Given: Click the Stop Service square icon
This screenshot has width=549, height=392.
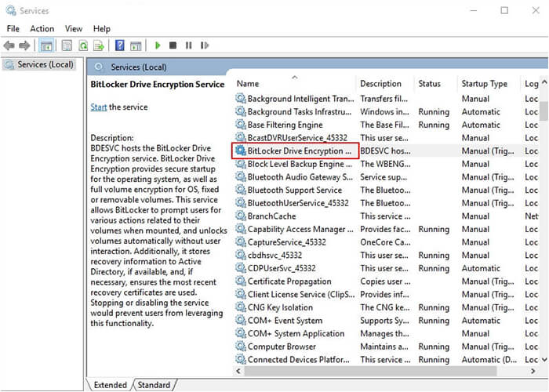Looking at the screenshot, I should point(173,45).
